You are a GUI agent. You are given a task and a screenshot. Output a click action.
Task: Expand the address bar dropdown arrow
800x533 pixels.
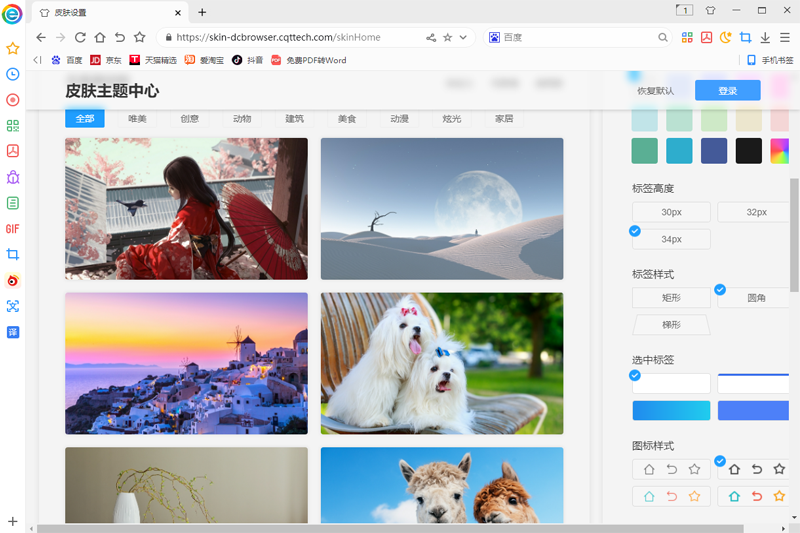(x=464, y=37)
